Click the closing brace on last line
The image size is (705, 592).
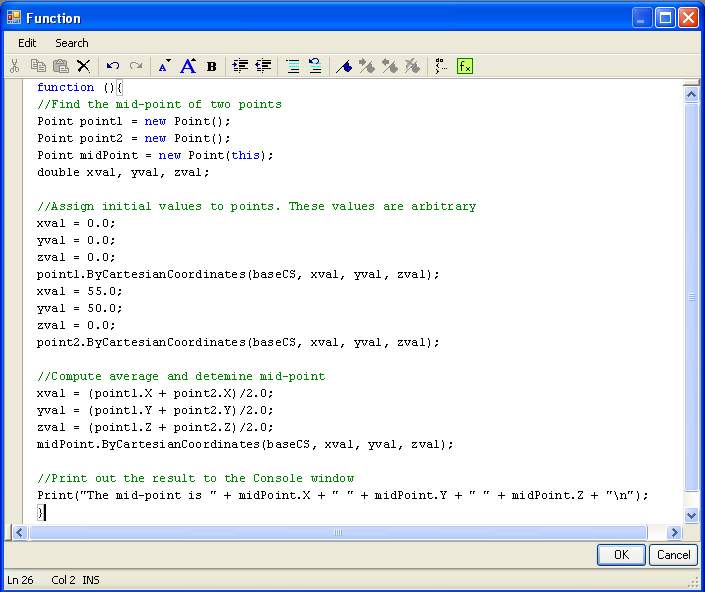(x=40, y=512)
